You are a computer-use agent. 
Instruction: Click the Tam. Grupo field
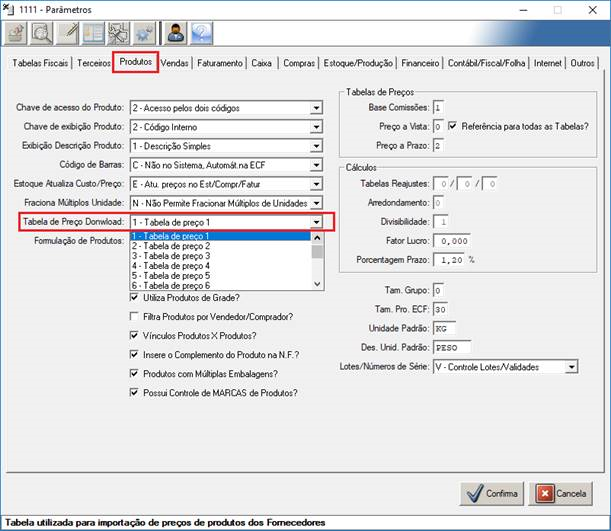click(x=438, y=290)
